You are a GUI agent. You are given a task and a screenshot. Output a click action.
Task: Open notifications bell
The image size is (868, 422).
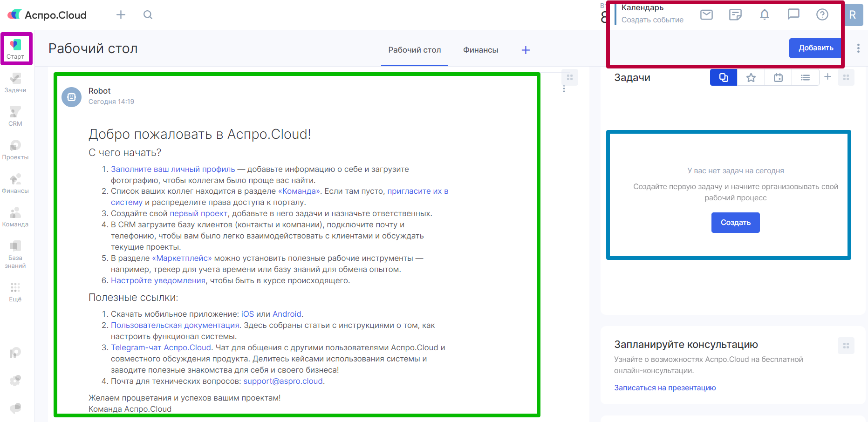pos(765,15)
